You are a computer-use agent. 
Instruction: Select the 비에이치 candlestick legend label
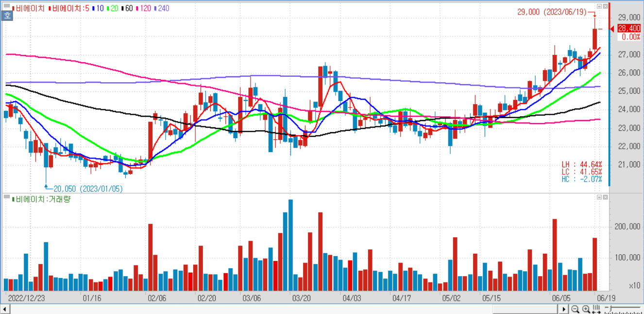[x=28, y=8]
